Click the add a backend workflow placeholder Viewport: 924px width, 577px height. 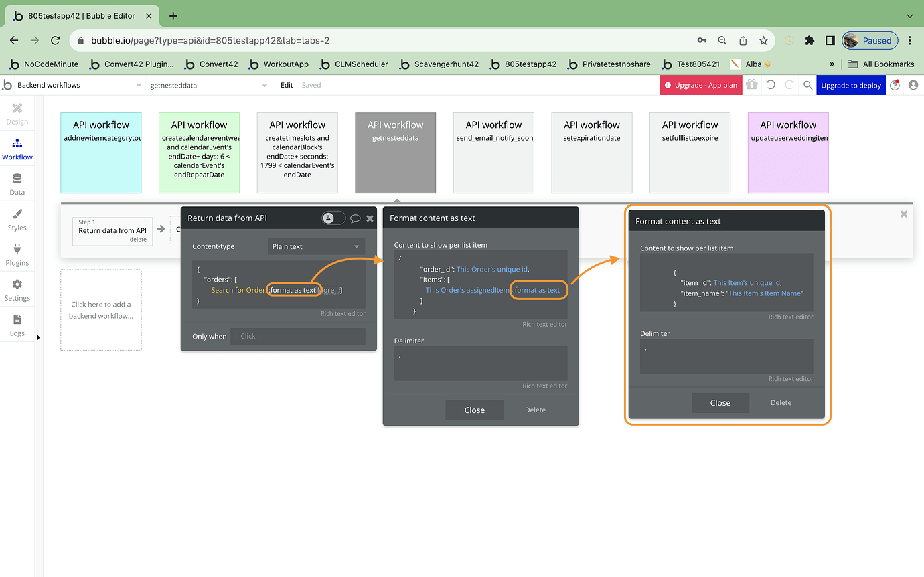tap(100, 310)
